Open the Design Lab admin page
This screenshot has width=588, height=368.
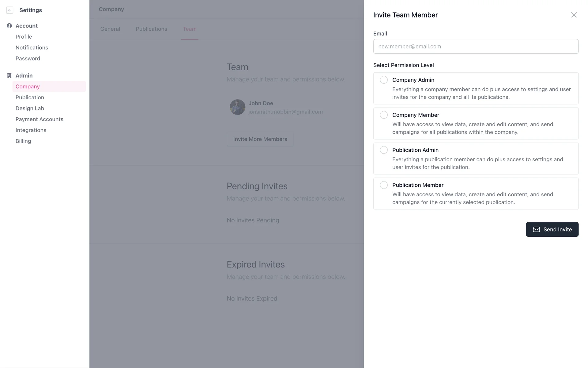pos(30,108)
